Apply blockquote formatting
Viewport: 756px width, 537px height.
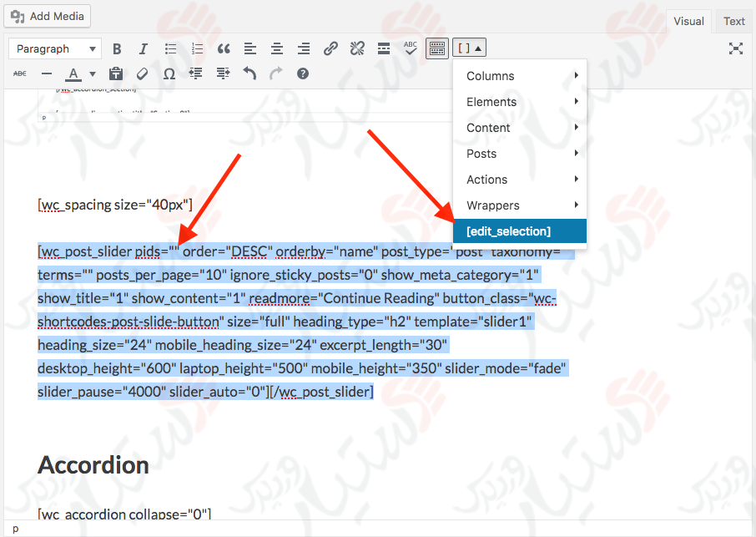pyautogui.click(x=224, y=48)
